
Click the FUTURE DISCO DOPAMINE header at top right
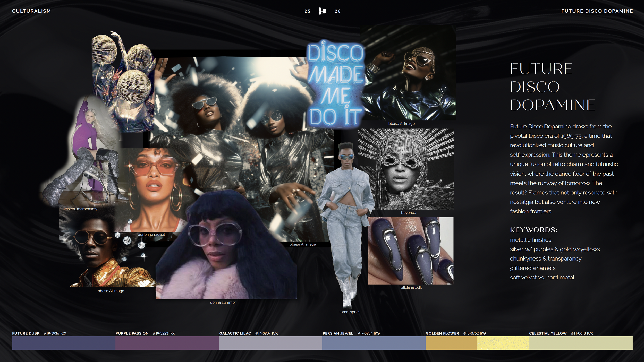[597, 11]
